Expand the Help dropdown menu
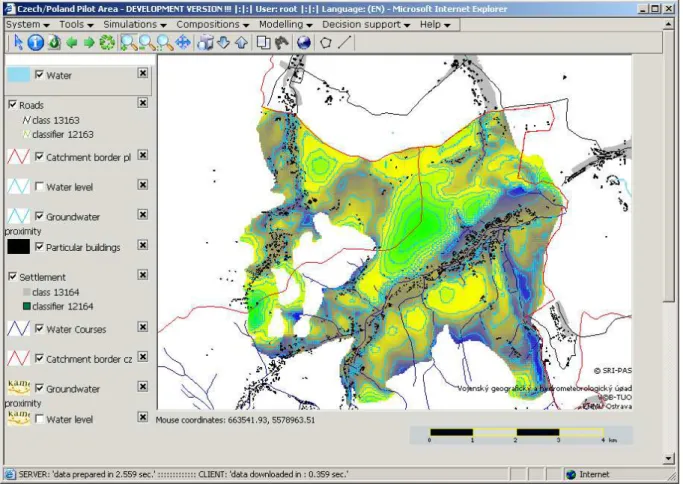This screenshot has width=683, height=484. [x=435, y=24]
